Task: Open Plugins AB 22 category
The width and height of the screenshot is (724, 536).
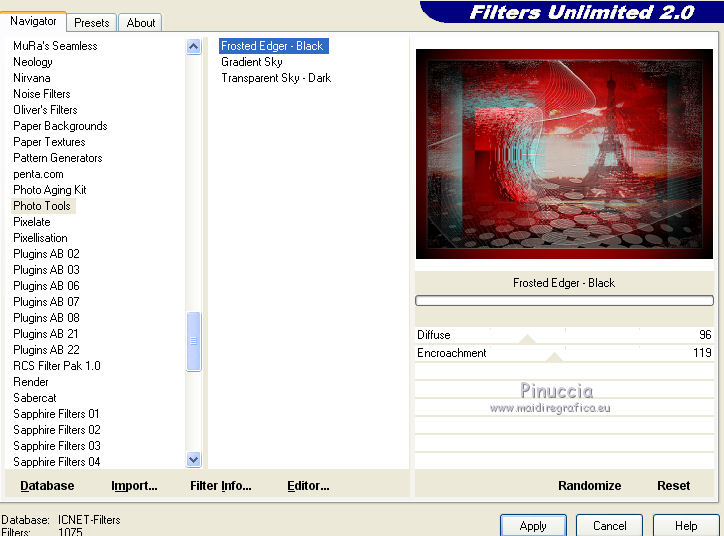Action: (46, 350)
